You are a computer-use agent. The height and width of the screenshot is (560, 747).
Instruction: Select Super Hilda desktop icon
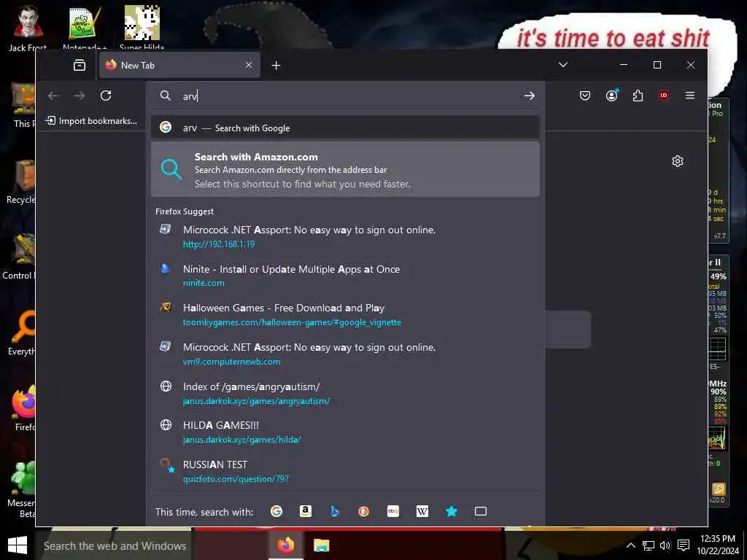(142, 27)
